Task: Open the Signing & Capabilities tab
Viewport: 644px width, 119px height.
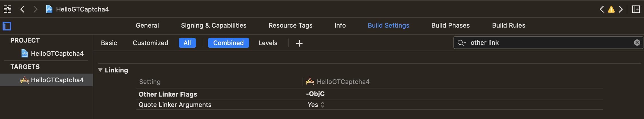Action: click(214, 25)
